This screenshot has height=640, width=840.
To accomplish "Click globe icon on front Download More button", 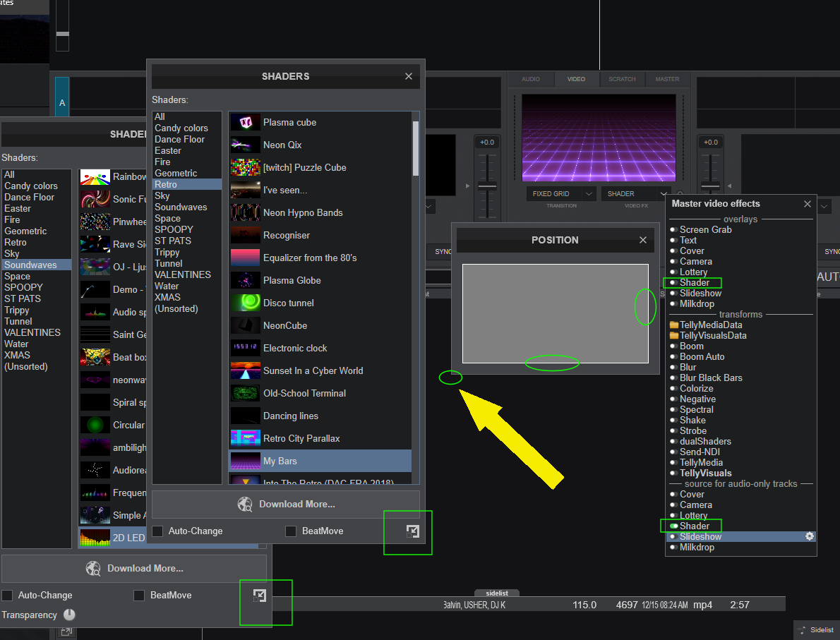I will pyautogui.click(x=246, y=504).
